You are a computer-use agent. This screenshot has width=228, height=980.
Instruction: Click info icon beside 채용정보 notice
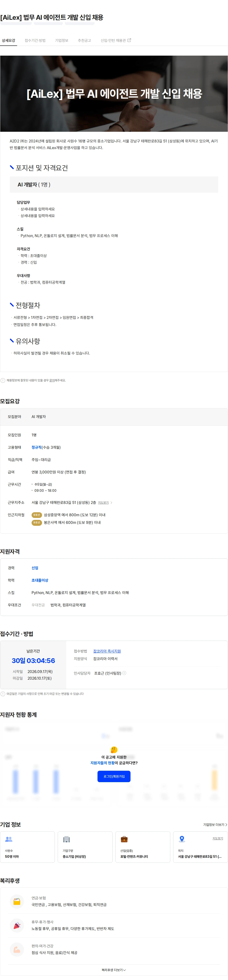tap(3, 380)
